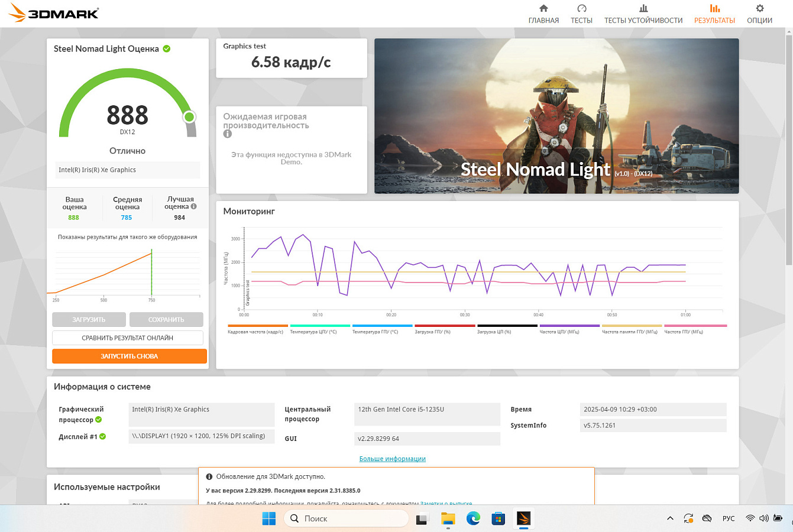Open the Больше информации link
Image resolution: width=793 pixels, height=532 pixels.
tap(393, 459)
